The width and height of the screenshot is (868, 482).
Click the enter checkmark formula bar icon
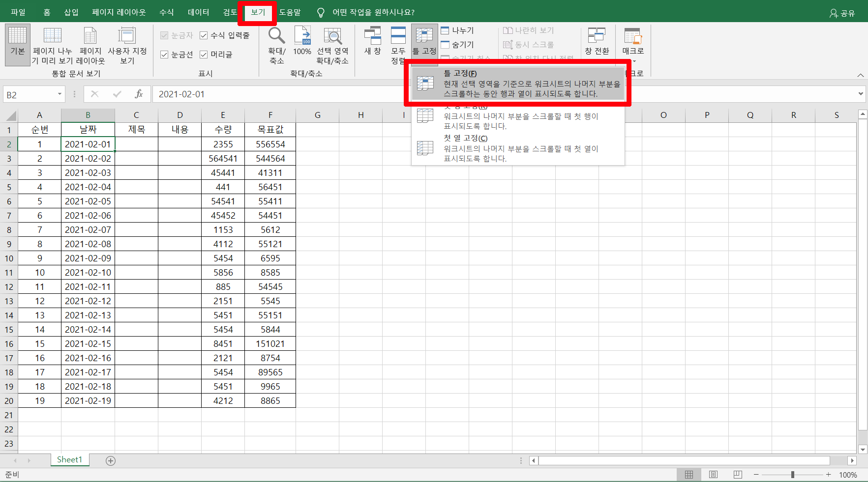click(x=117, y=94)
